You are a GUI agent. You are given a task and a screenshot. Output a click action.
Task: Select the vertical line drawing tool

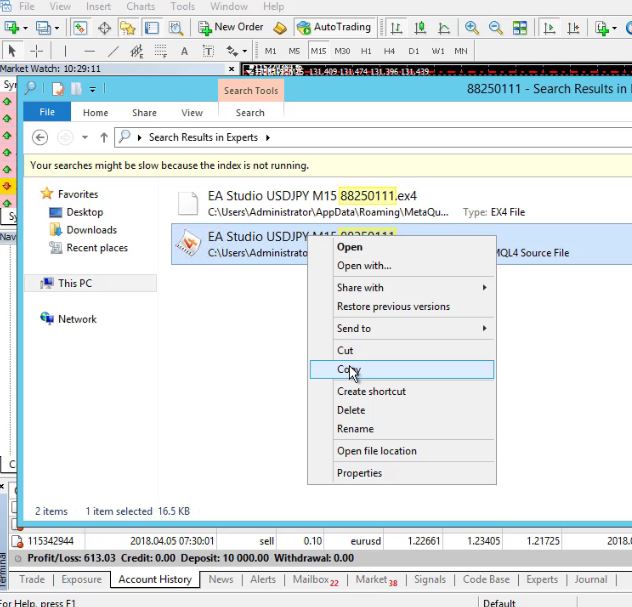tap(65, 51)
